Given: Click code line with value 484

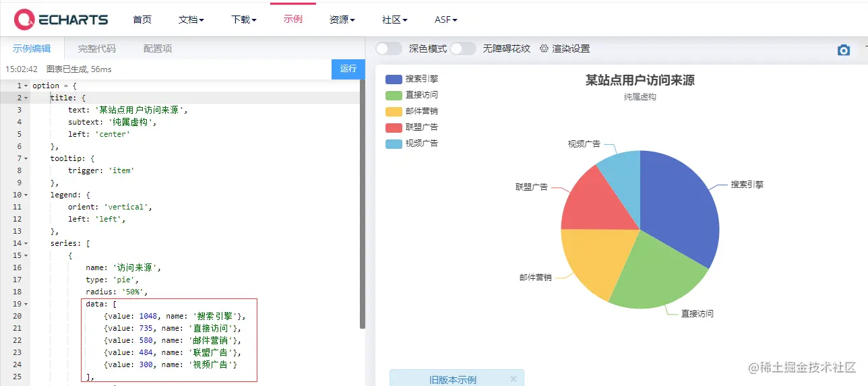Looking at the screenshot, I should [x=173, y=352].
